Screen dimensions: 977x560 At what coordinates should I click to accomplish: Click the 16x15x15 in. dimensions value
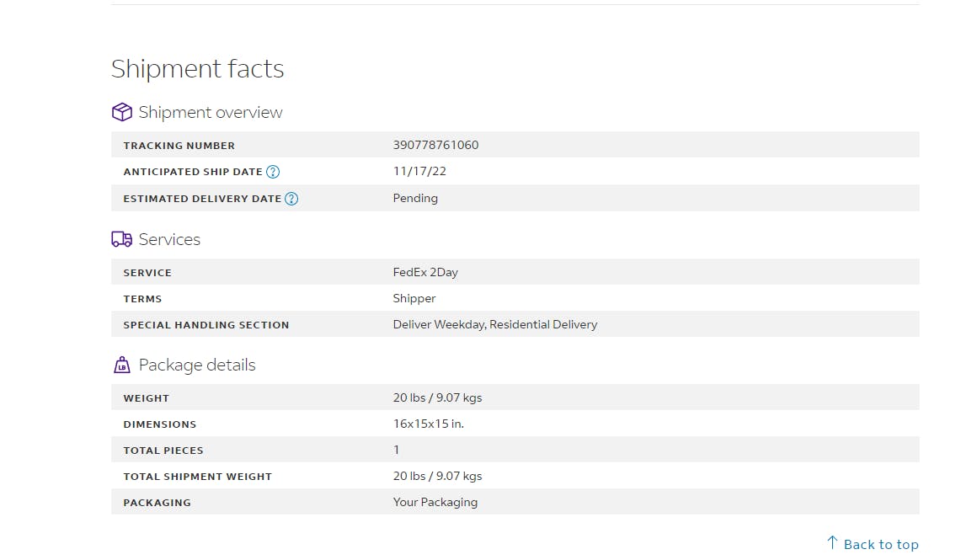[428, 424]
